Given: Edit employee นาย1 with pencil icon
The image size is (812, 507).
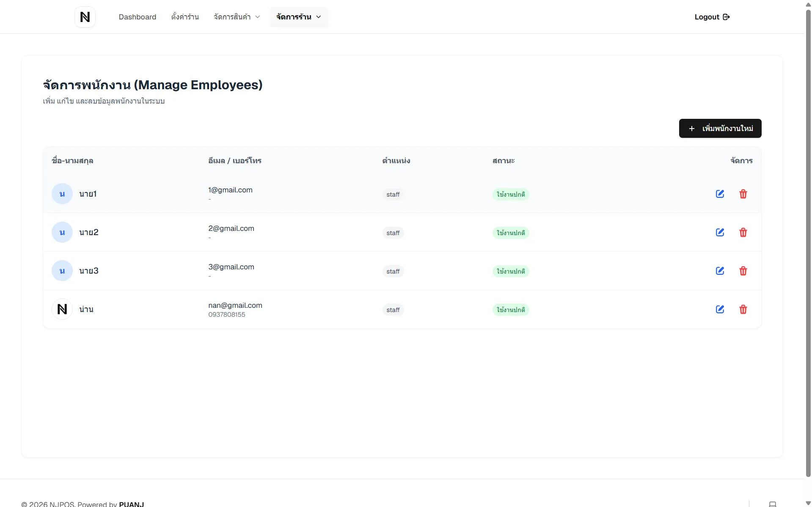Looking at the screenshot, I should point(720,194).
